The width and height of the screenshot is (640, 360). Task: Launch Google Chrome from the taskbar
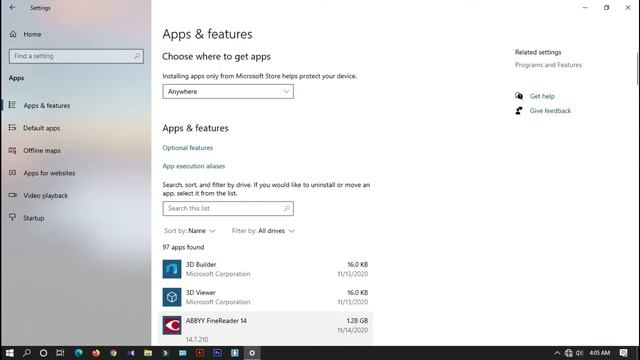(113, 353)
